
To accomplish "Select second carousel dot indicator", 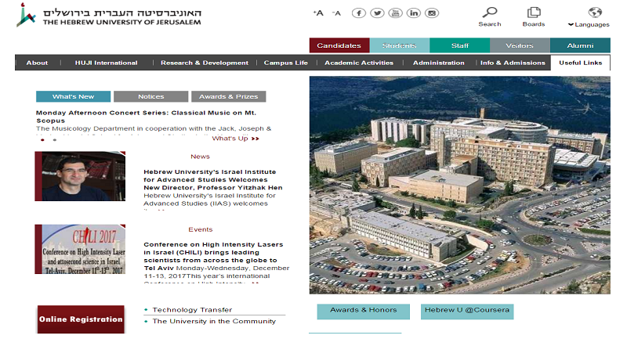I will [x=55, y=140].
